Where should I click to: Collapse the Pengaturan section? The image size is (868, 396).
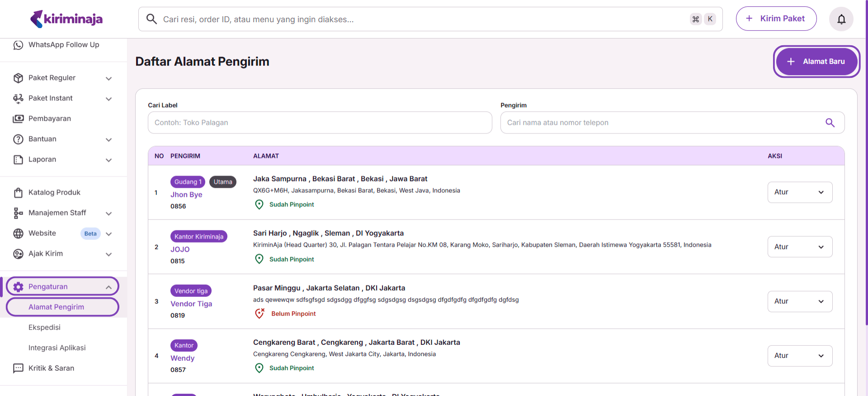tap(108, 287)
